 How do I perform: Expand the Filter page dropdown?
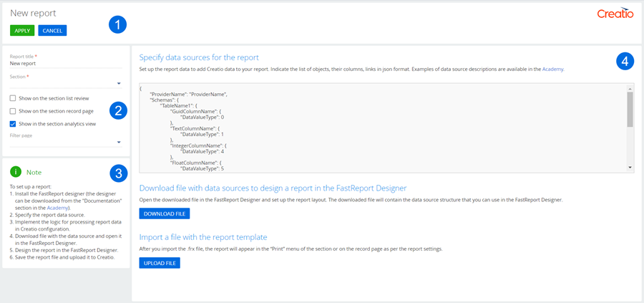point(119,142)
